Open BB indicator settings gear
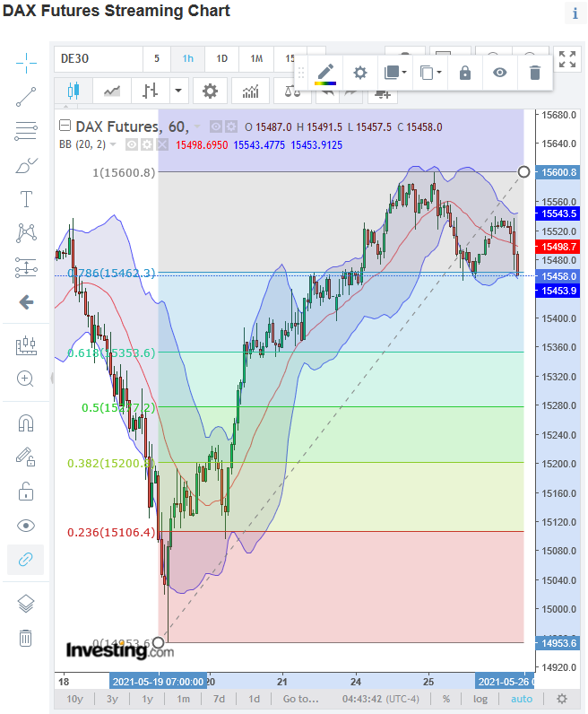 pyautogui.click(x=146, y=144)
